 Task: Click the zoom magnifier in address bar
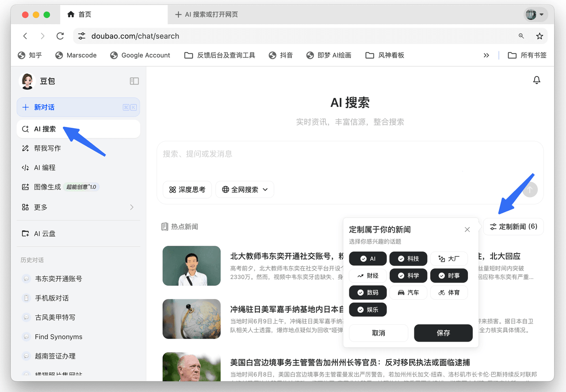point(521,36)
